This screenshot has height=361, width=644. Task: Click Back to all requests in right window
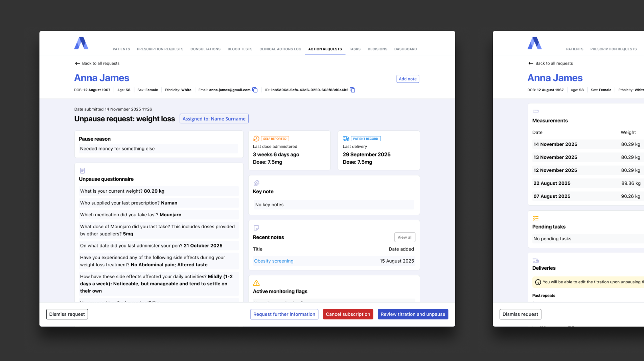(x=550, y=63)
